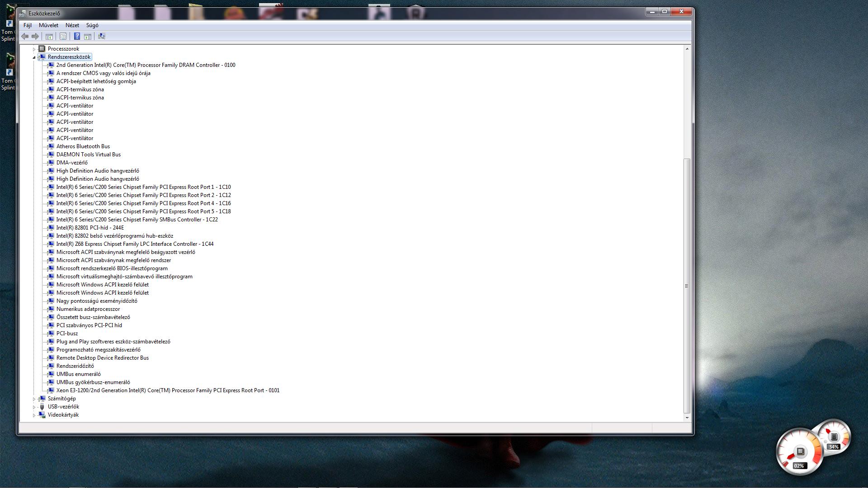
Task: Select PCI Express Root Port 5 - 1C18
Action: point(144,211)
